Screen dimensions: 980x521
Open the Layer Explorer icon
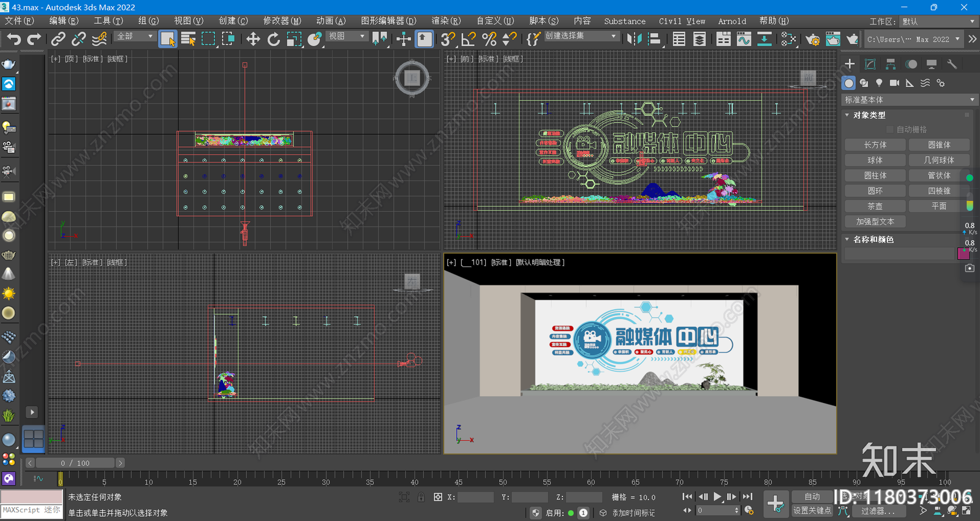[x=699, y=39]
